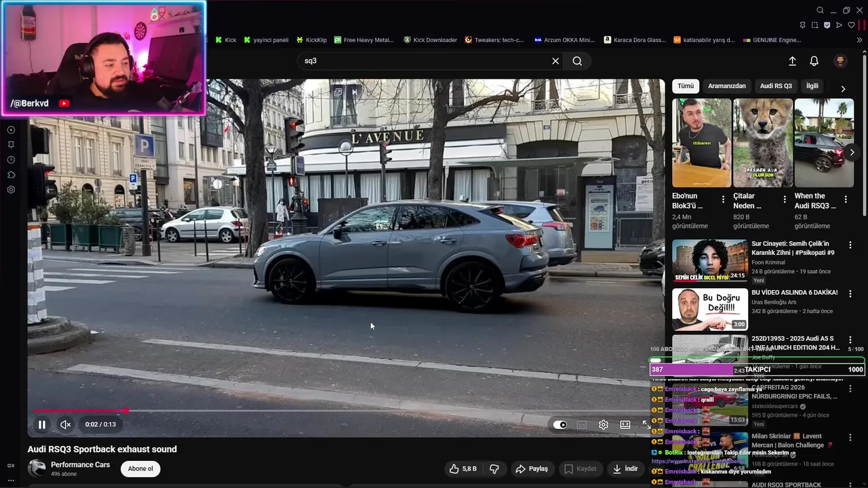
Task: Open options for Çitalar Neden short
Action: coord(785,199)
